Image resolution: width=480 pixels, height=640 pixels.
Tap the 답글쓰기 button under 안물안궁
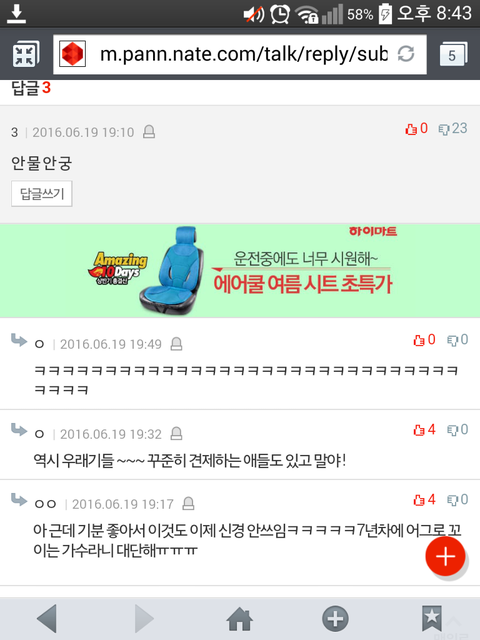tap(42, 193)
